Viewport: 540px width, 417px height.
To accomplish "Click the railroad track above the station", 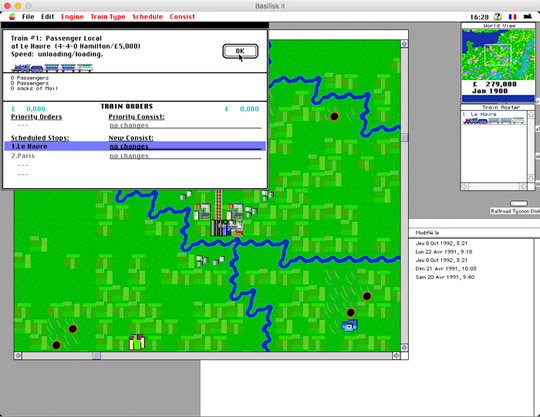I will (x=218, y=205).
